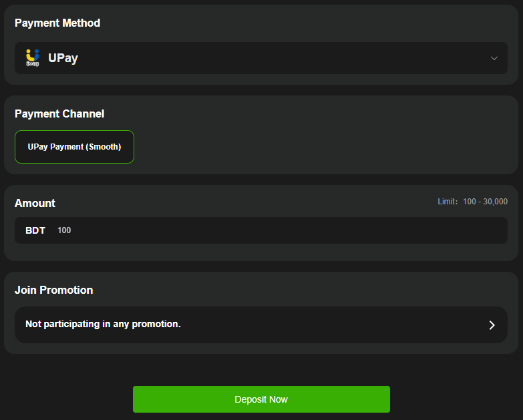Select the UPay name text
The height and width of the screenshot is (420, 523).
[x=63, y=58]
